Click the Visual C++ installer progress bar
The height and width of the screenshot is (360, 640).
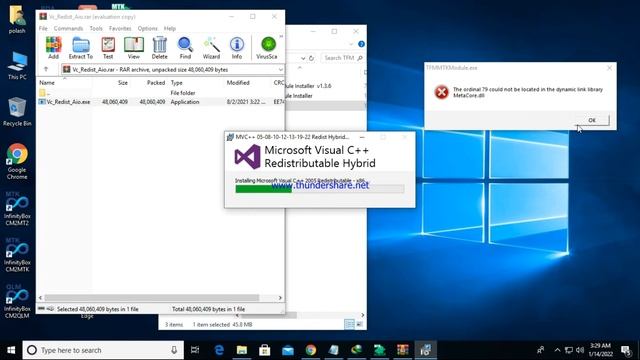(x=320, y=189)
